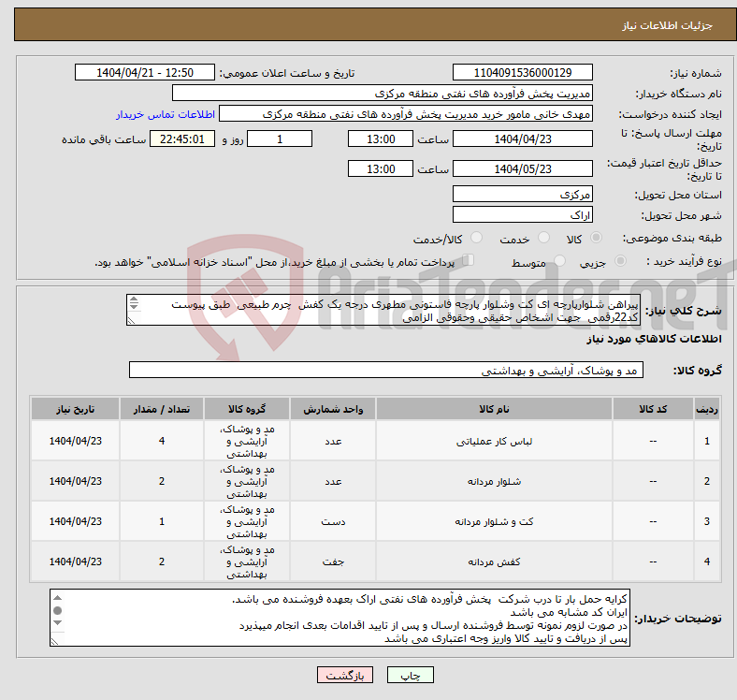Image resolution: width=737 pixels, height=700 pixels.
Task: Click the جزئیات اطلاعات نیاز header title
Action: [668, 25]
